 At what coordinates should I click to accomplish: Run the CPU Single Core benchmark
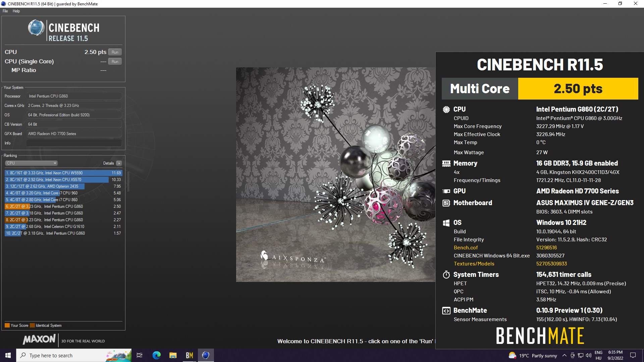point(115,61)
